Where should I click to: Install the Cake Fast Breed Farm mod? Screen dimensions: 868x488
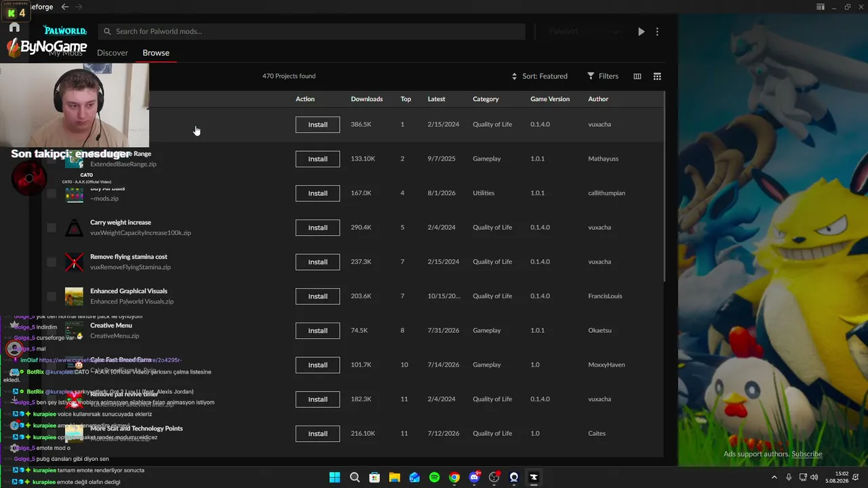point(317,365)
